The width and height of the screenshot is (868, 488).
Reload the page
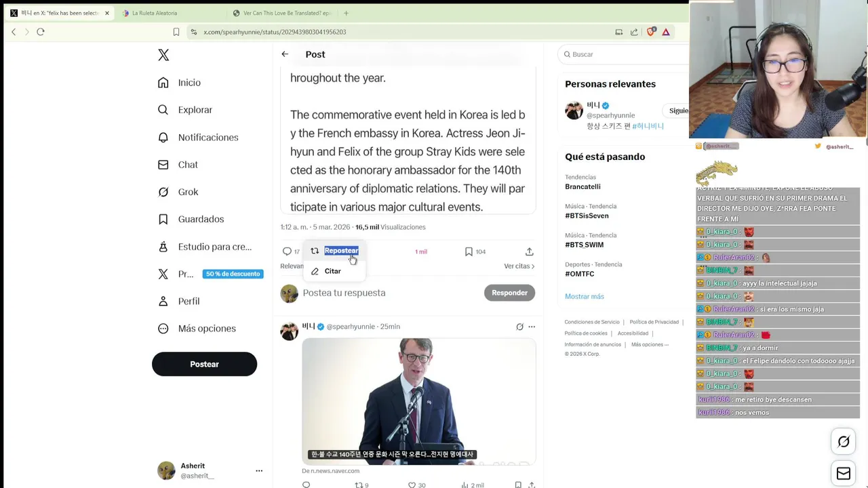point(41,32)
